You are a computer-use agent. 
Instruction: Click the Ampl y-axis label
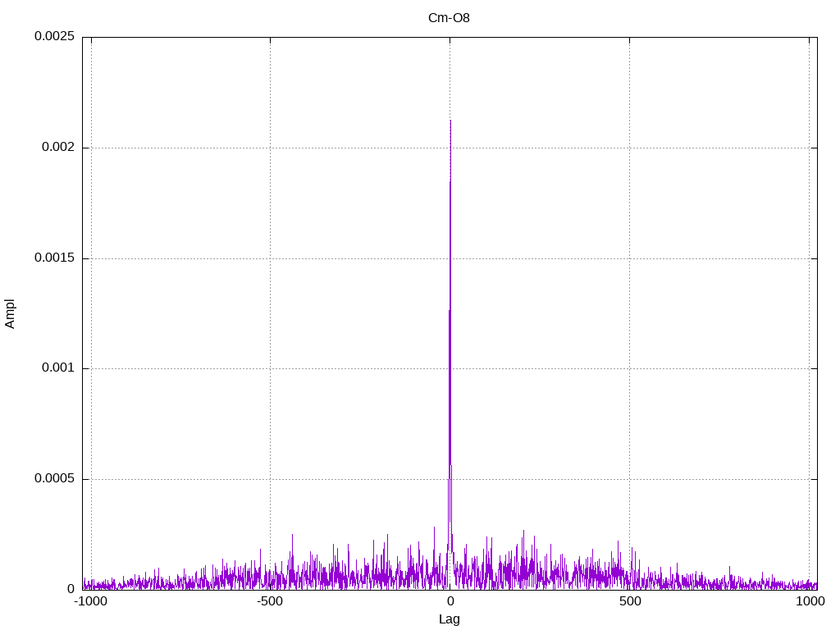[x=10, y=314]
